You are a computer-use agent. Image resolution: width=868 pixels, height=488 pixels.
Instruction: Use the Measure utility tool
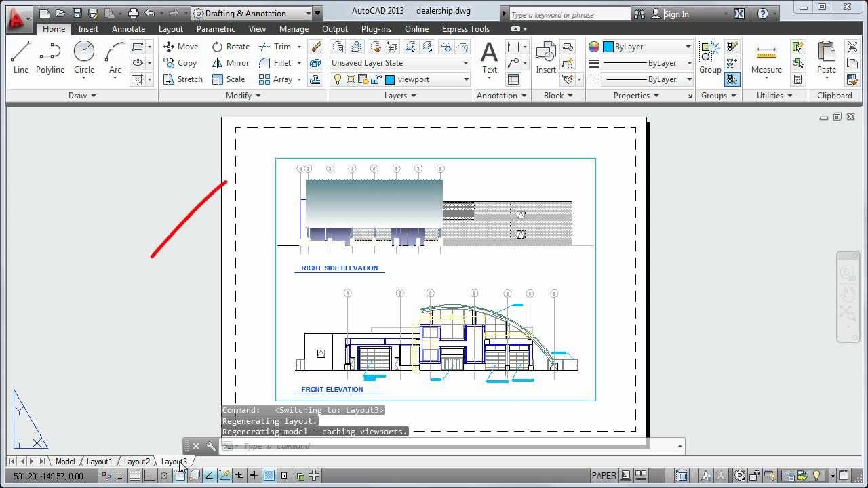coord(766,57)
